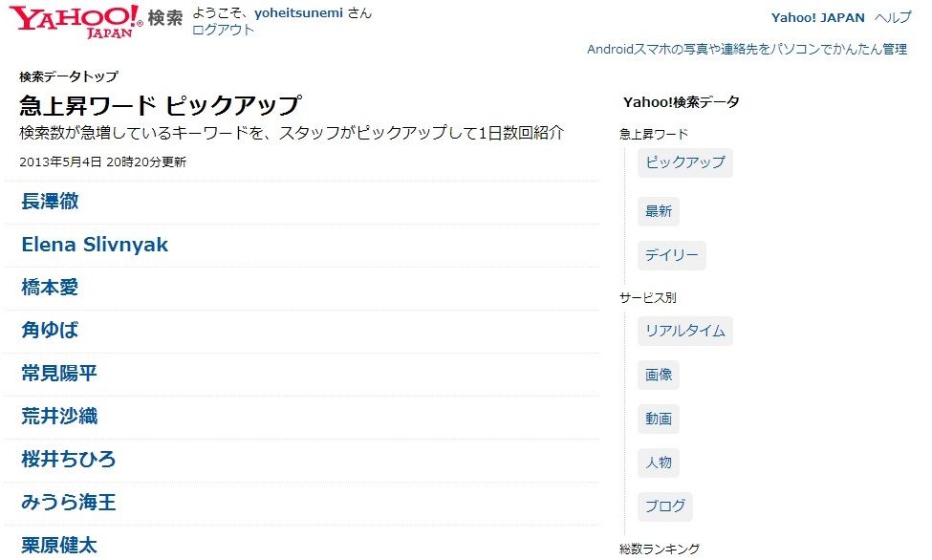
Task: Click the ログアウト logout link
Action: click(223, 30)
